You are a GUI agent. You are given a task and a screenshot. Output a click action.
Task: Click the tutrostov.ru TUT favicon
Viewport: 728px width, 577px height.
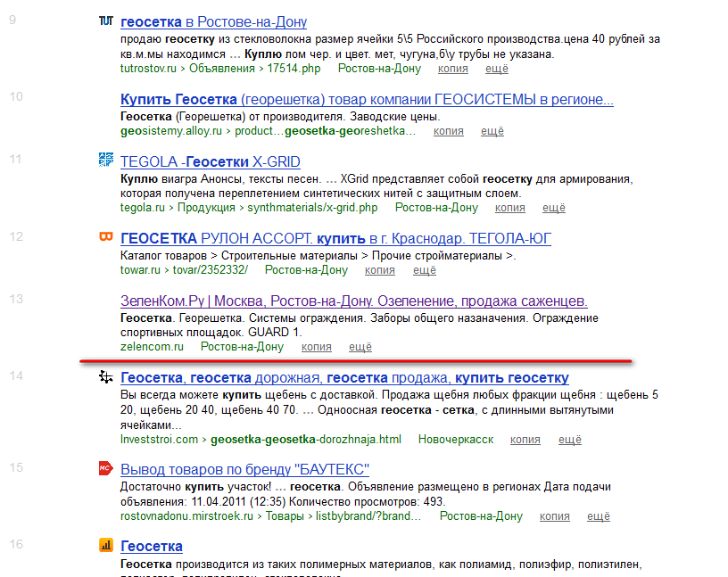point(106,21)
